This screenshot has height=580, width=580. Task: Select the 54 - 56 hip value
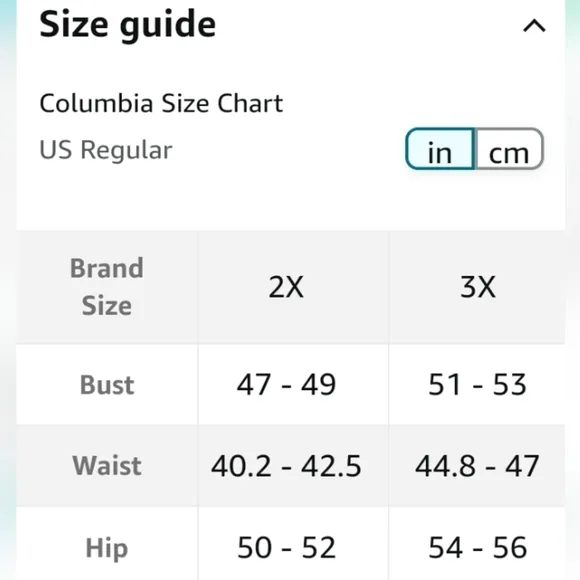[477, 547]
